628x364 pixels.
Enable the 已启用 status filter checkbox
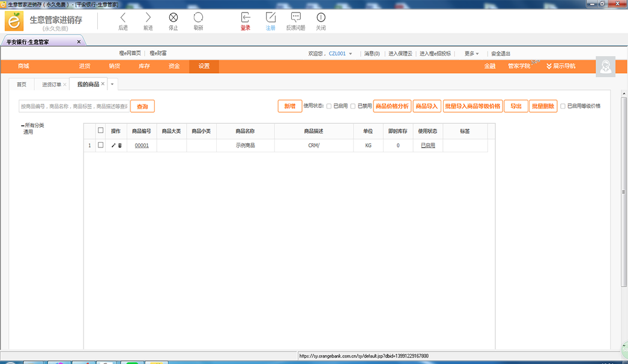329,106
